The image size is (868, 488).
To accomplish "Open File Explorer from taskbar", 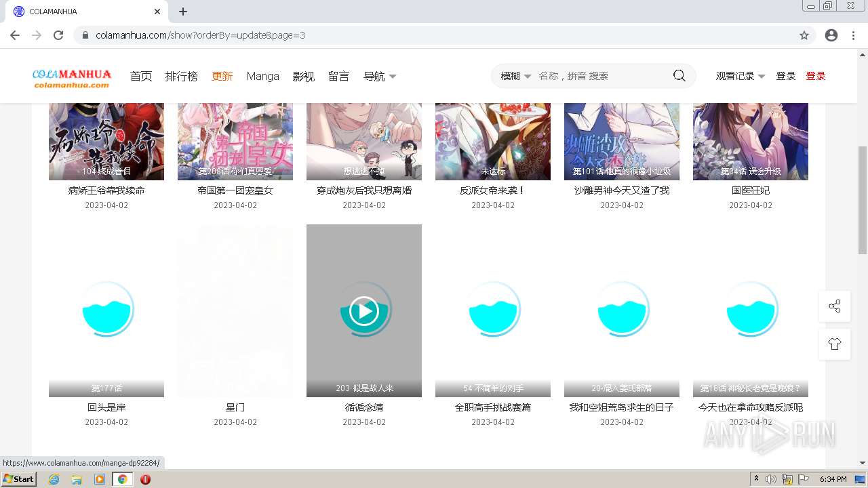I will point(77,479).
